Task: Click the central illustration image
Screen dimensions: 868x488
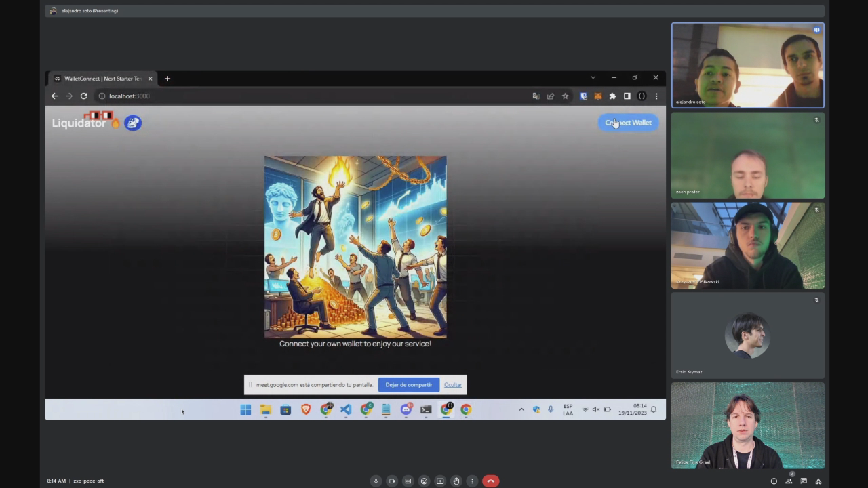Action: pyautogui.click(x=355, y=247)
